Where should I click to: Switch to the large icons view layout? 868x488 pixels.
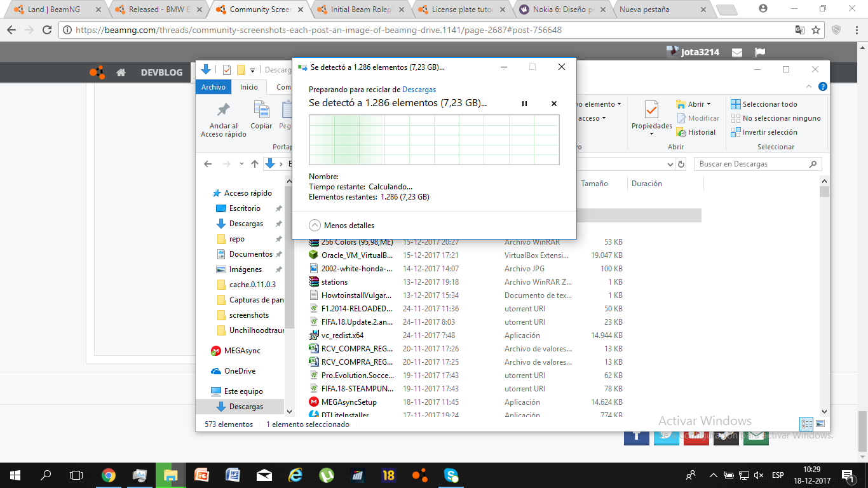pos(820,424)
